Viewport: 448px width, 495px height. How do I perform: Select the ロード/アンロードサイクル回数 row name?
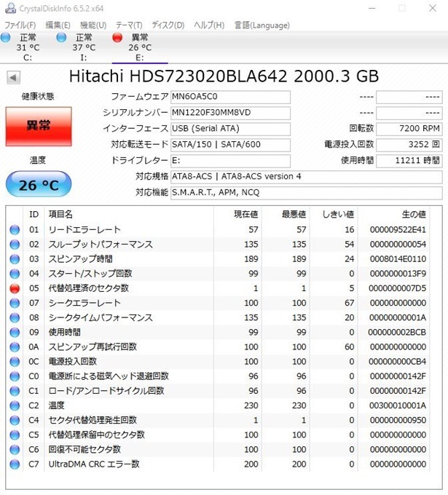pos(106,391)
